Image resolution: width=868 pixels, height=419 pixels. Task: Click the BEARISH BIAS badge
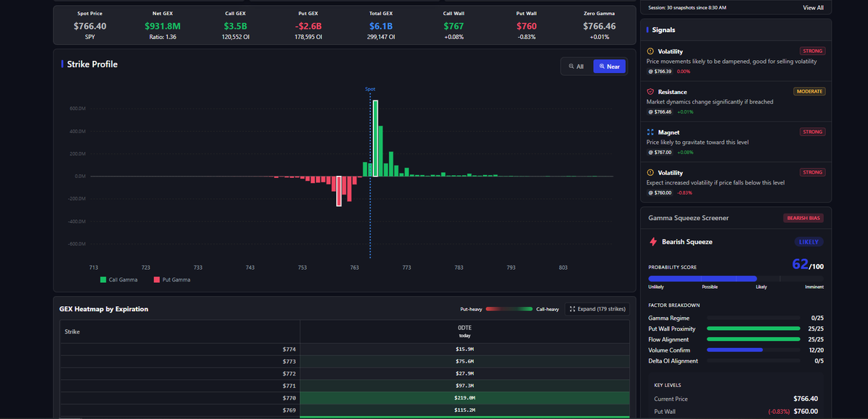point(803,218)
